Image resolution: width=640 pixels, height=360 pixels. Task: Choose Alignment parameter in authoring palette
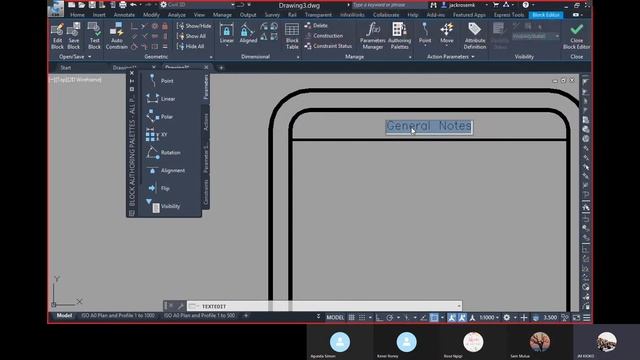[x=165, y=171]
